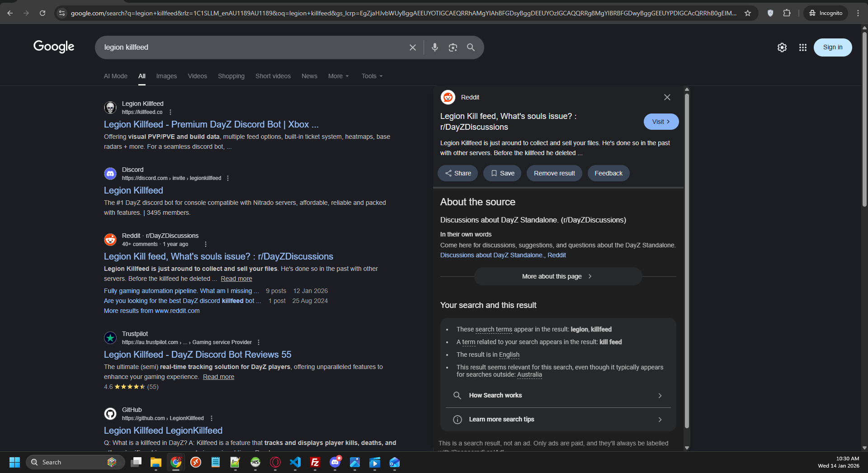Click Visit in the Reddit panel
Viewport: 868px width, 473px height.
[661, 122]
